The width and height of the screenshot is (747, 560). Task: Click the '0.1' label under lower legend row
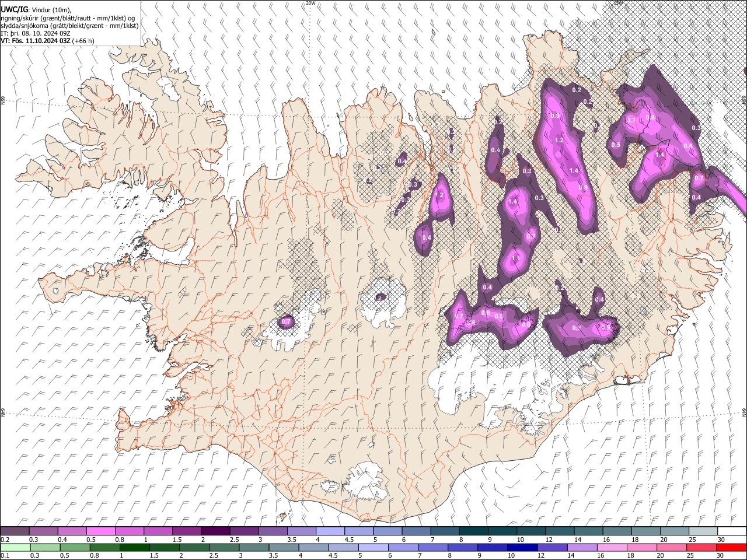5,555
